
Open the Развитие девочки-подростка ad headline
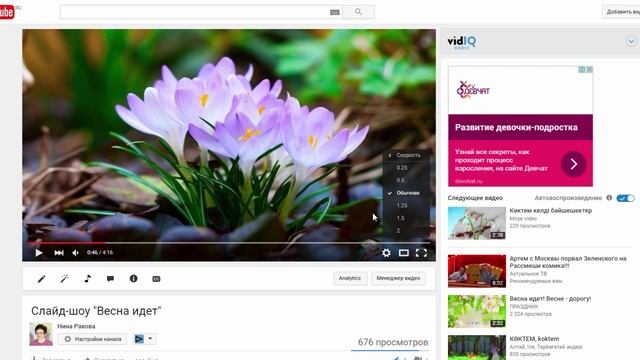[x=516, y=127]
